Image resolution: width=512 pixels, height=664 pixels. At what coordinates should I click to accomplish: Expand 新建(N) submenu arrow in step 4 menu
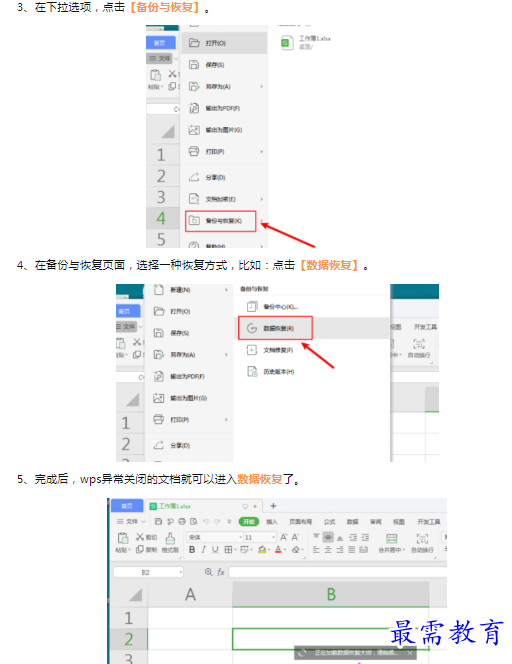pyautogui.click(x=226, y=290)
